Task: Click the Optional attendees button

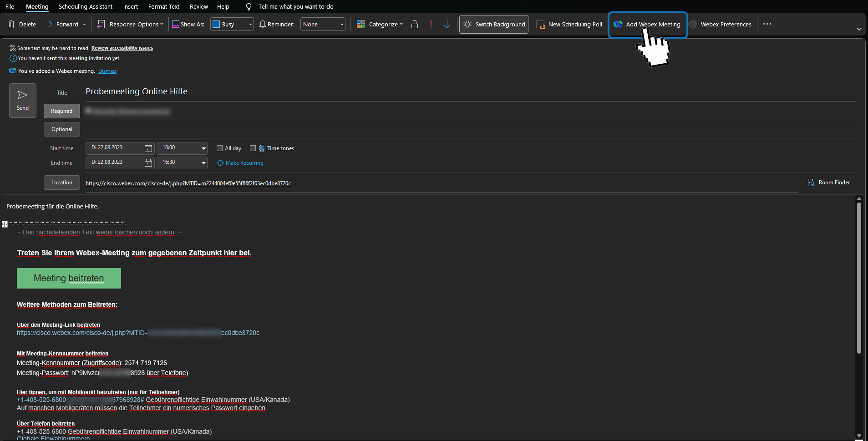Action: pos(62,129)
